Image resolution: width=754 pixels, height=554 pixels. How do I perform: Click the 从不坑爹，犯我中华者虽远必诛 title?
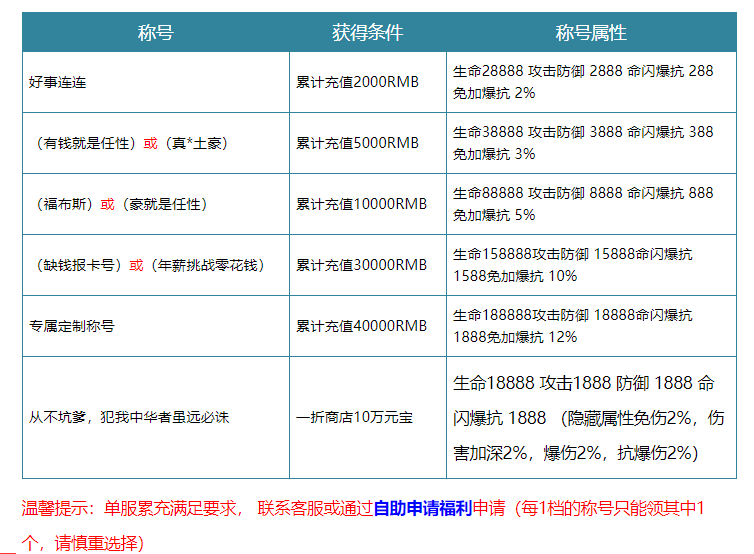click(x=129, y=417)
